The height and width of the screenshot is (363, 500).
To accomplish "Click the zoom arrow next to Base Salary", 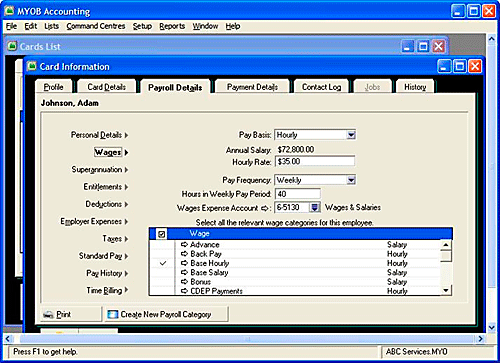I will [x=184, y=273].
